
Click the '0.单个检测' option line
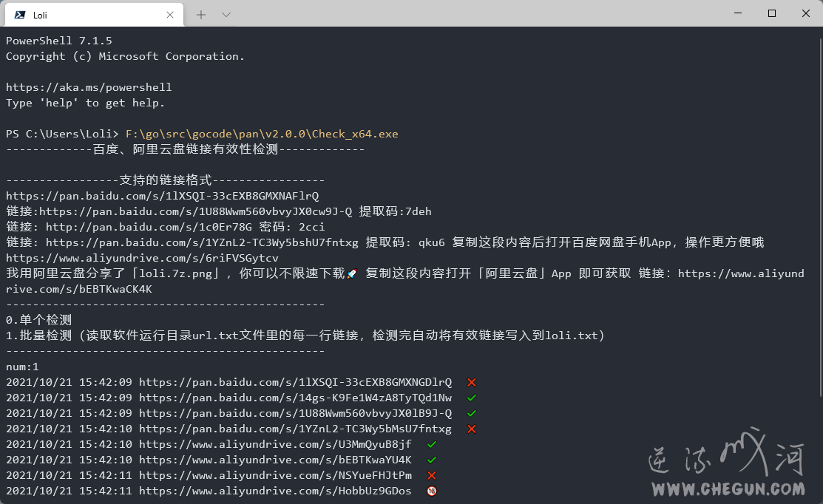(x=39, y=320)
